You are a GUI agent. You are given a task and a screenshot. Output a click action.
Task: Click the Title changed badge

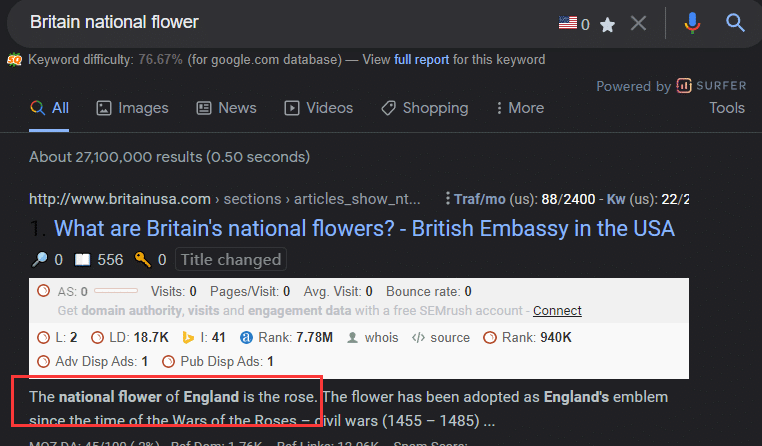[231, 259]
